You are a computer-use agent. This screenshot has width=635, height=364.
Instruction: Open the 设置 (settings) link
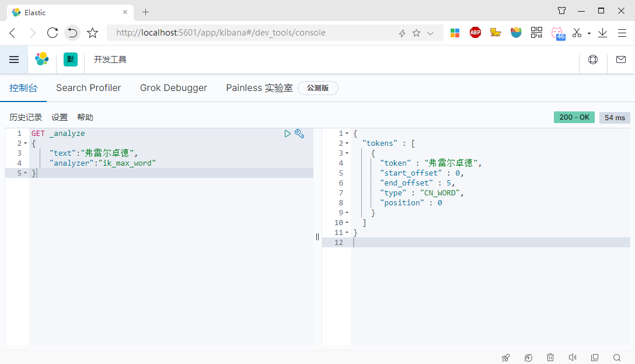pos(59,117)
